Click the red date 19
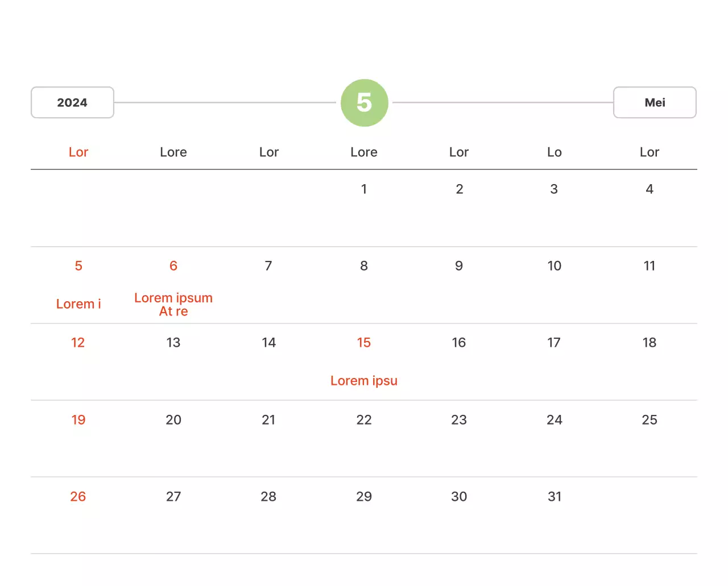The width and height of the screenshot is (728, 586). (x=78, y=420)
